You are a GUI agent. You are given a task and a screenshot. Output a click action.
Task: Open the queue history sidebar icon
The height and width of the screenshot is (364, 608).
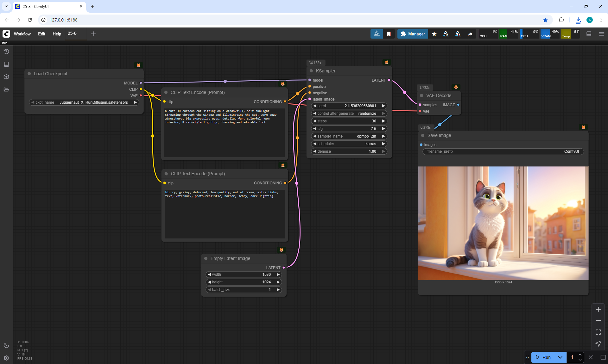6,52
